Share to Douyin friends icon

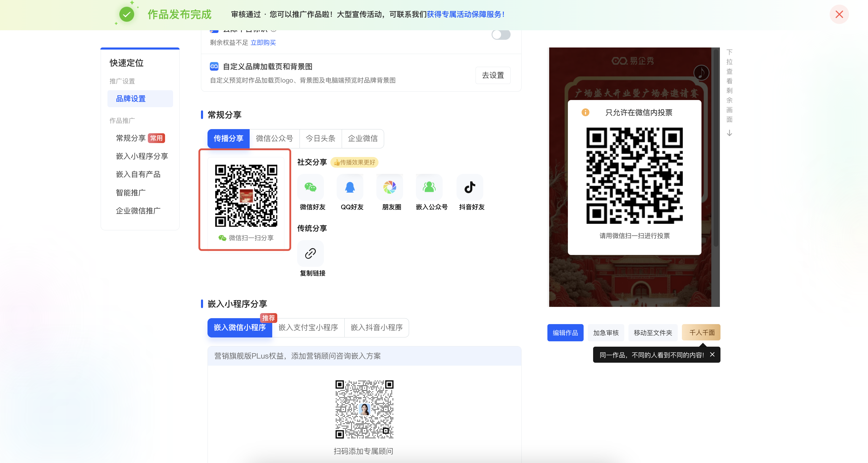click(x=470, y=187)
